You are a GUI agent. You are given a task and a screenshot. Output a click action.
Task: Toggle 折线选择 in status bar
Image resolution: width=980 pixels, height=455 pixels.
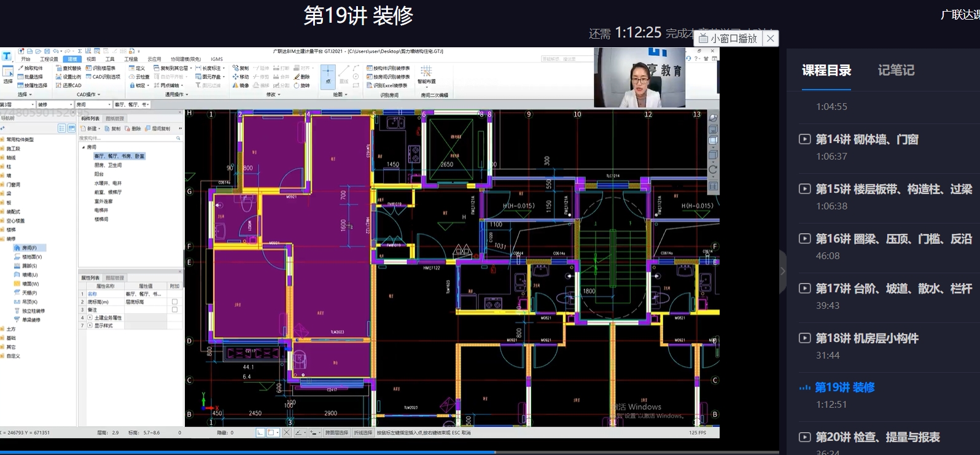point(363,432)
